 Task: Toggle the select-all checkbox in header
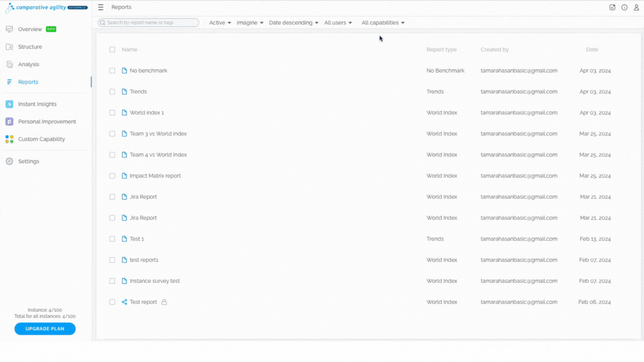coord(112,50)
